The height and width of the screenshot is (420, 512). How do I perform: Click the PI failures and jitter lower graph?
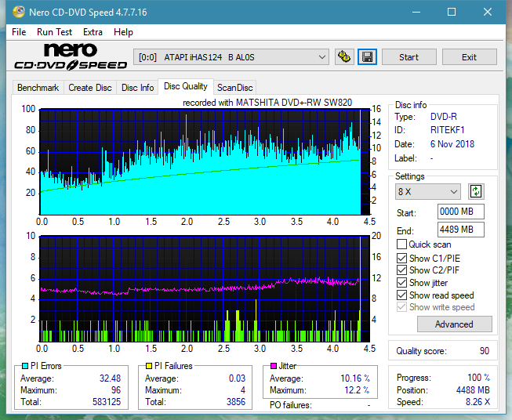[205, 288]
